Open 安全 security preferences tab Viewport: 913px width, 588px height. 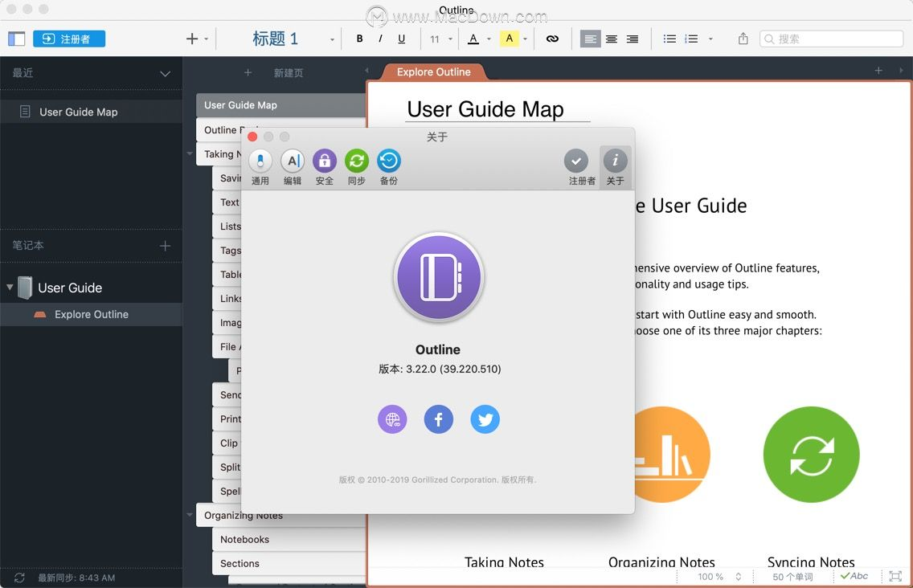tap(325, 168)
